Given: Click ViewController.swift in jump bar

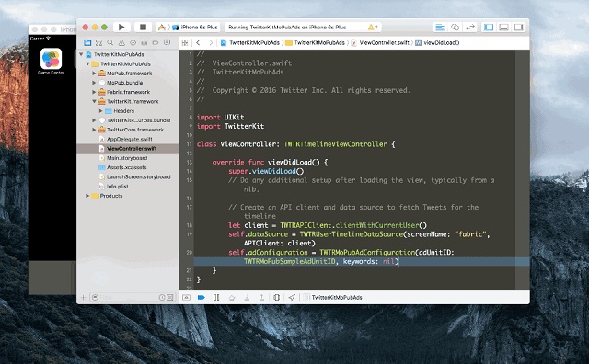Looking at the screenshot, I should pos(380,43).
